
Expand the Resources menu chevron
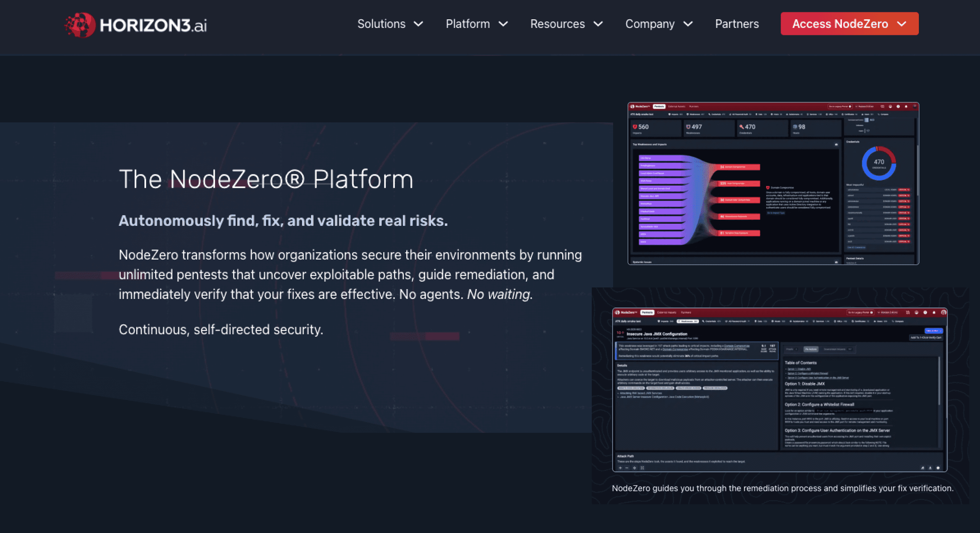[x=598, y=24]
